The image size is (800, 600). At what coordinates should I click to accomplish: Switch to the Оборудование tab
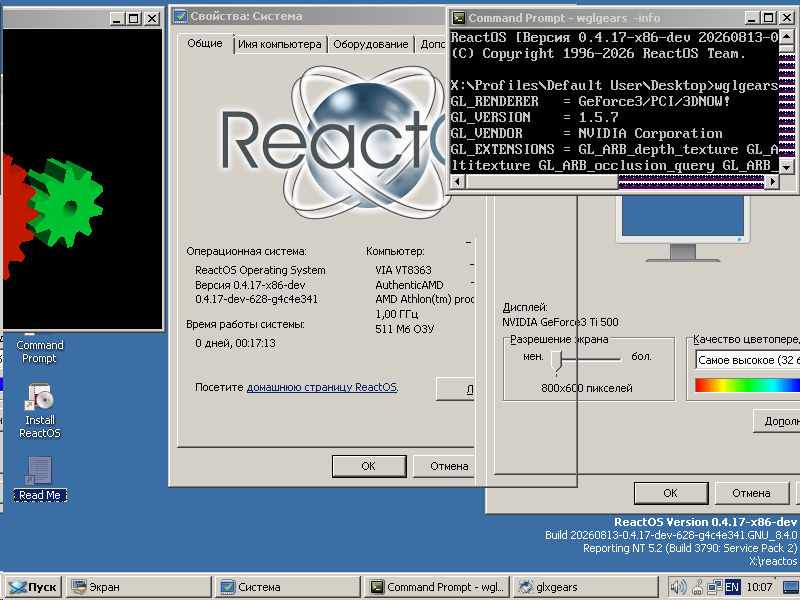coord(370,44)
